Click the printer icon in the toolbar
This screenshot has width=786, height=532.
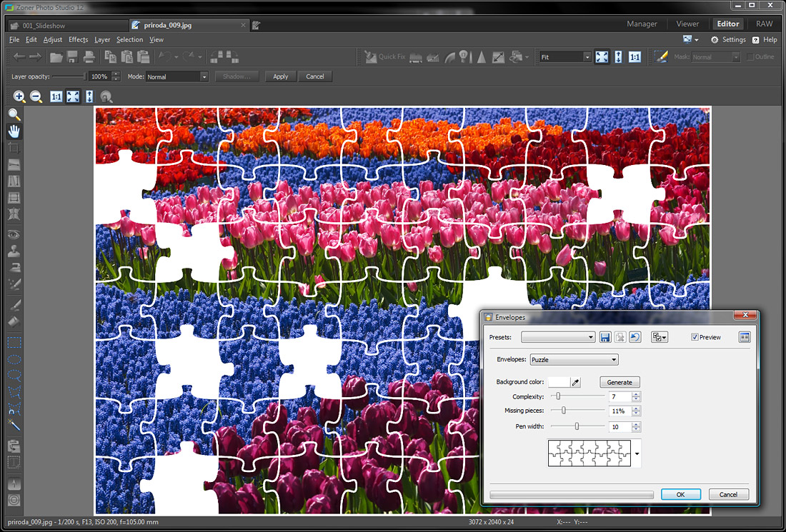click(x=89, y=57)
